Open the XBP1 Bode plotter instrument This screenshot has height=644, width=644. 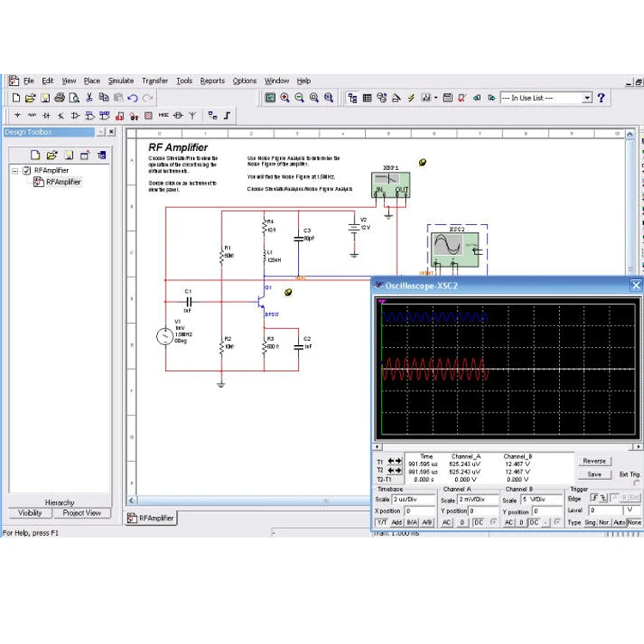click(391, 183)
